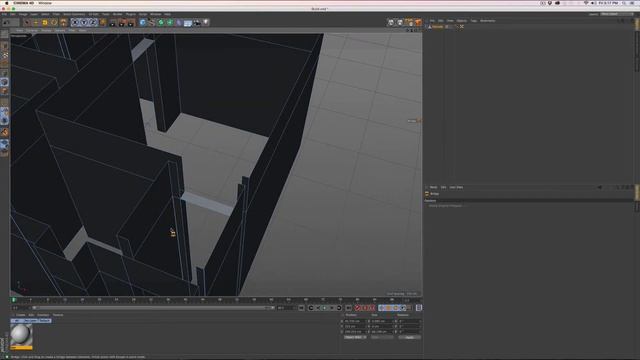This screenshot has height=360, width=640.
Task: Open Material Manager Create menu
Action: (x=20, y=315)
